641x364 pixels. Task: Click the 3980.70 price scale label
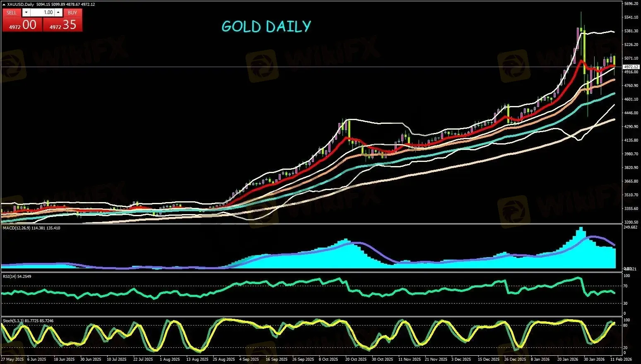click(x=631, y=154)
